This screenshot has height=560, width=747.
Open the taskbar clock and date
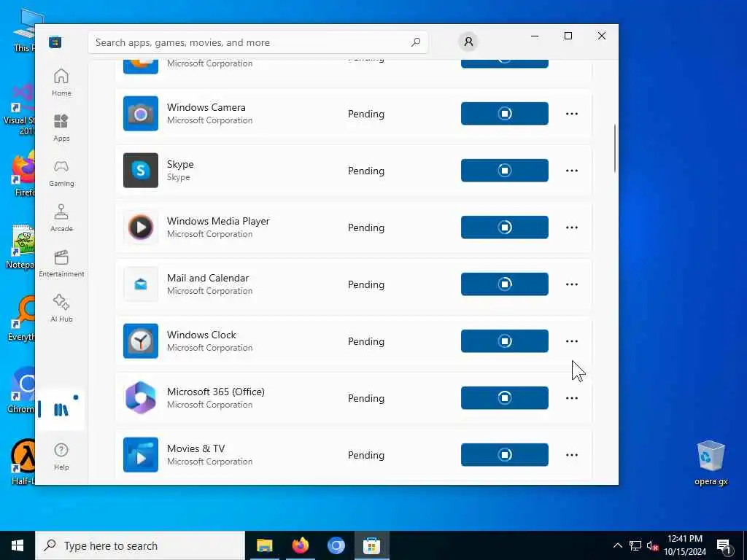pos(685,545)
